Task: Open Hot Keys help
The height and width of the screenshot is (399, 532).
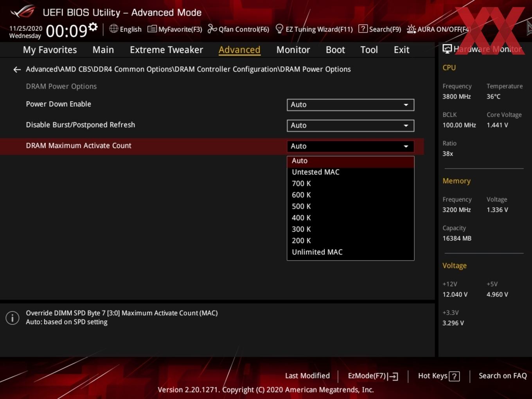Action: 439,376
